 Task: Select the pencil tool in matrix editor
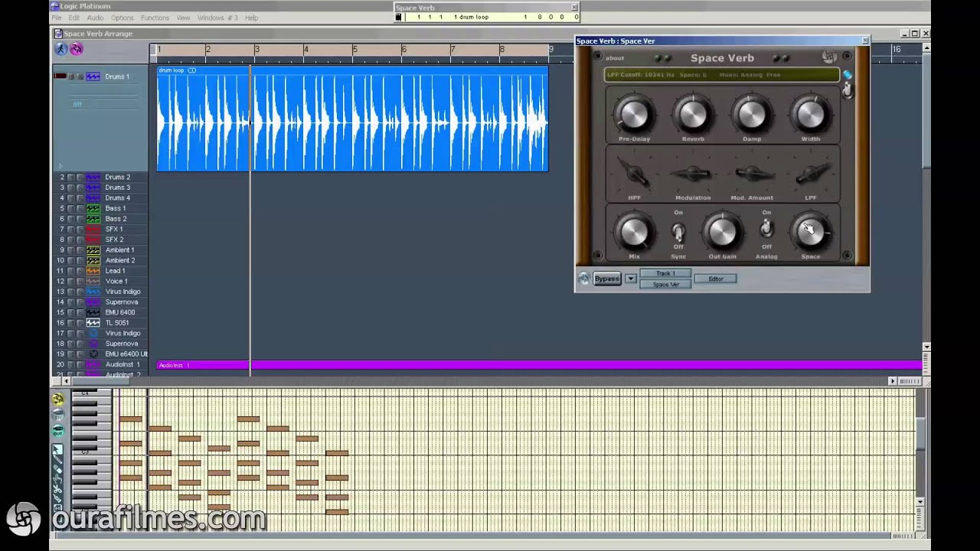click(57, 459)
